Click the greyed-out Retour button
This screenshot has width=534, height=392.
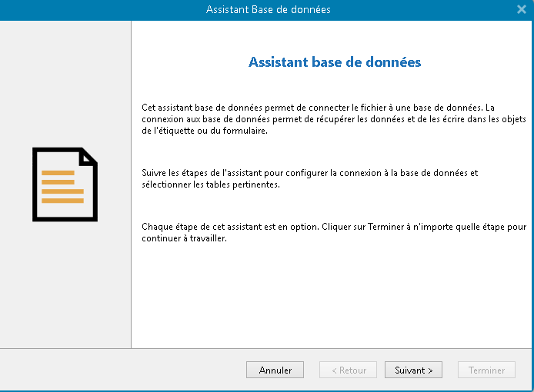click(348, 370)
